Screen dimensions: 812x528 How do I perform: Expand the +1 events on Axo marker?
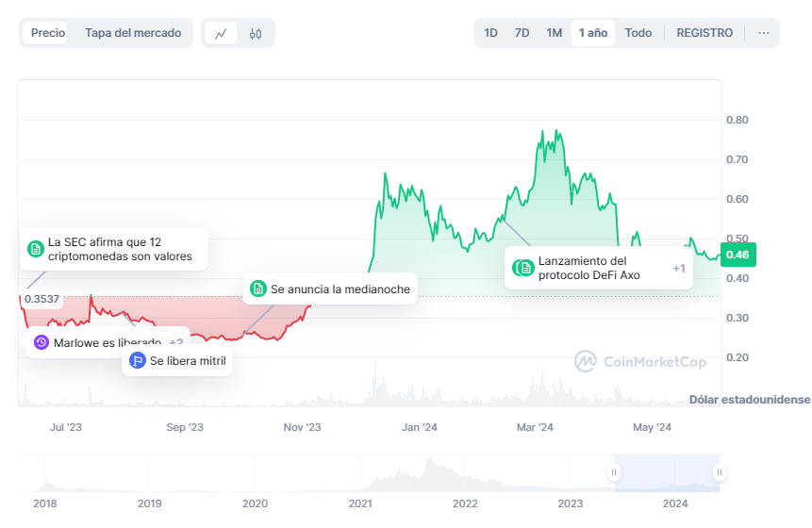(678, 268)
